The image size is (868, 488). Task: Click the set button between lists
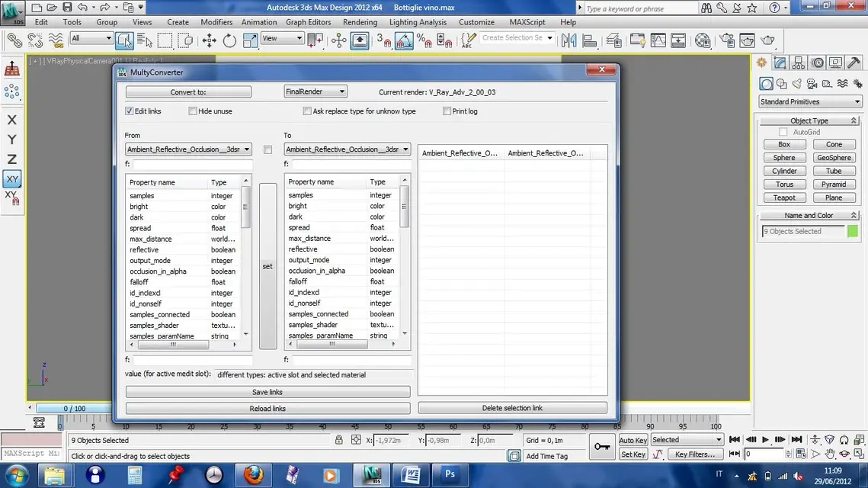point(267,266)
